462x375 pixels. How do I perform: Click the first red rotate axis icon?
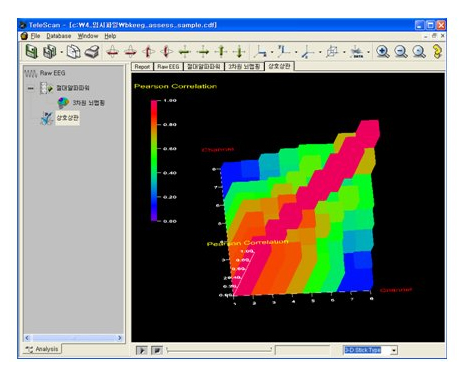coord(112,52)
